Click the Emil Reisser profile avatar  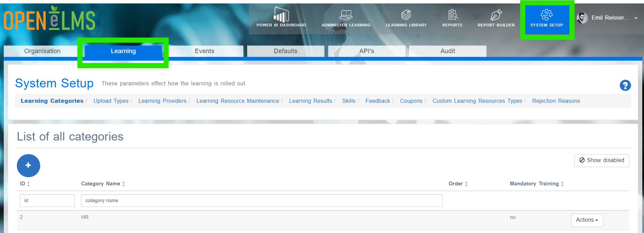(582, 18)
